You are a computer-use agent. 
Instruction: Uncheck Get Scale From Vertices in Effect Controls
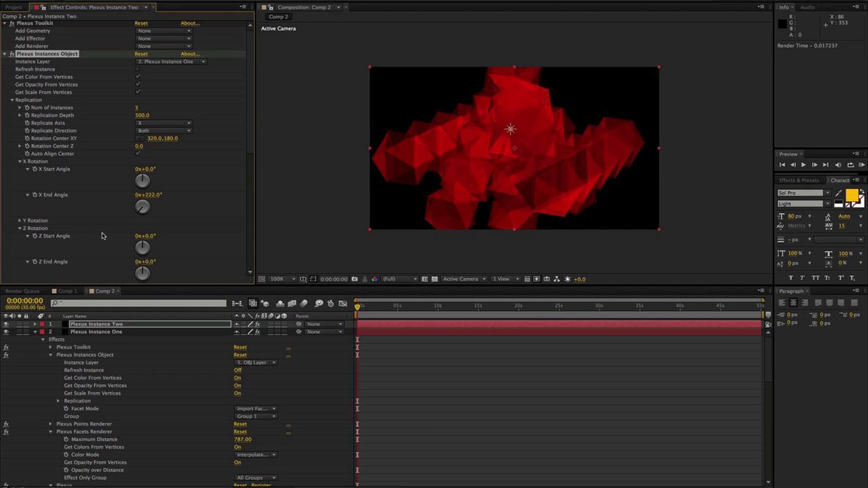tap(137, 92)
